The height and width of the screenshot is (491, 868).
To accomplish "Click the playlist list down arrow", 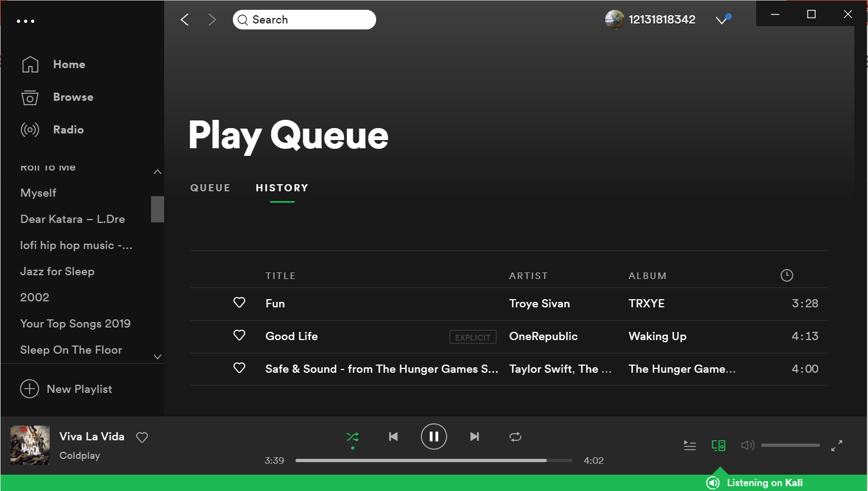I will [158, 357].
